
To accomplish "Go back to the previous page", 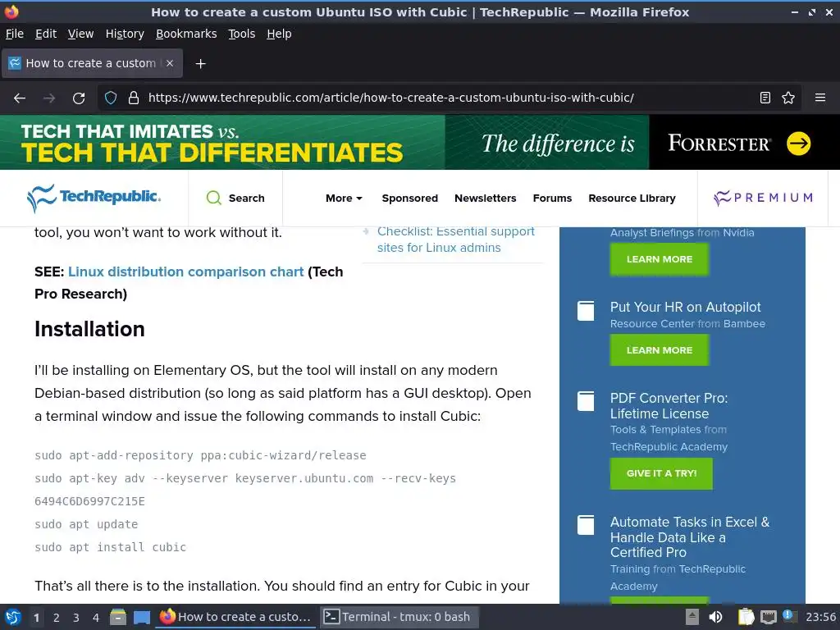I will click(x=20, y=98).
